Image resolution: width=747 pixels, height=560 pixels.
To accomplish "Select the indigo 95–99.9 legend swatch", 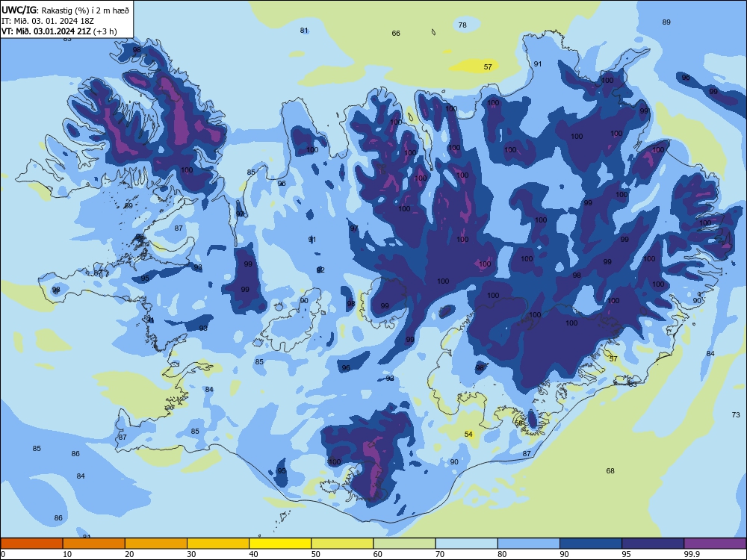I will 653,544.
